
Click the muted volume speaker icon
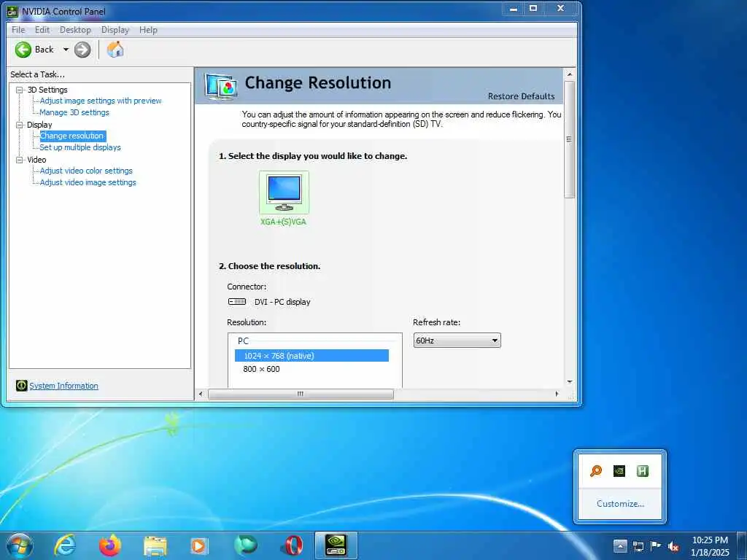[673, 546]
